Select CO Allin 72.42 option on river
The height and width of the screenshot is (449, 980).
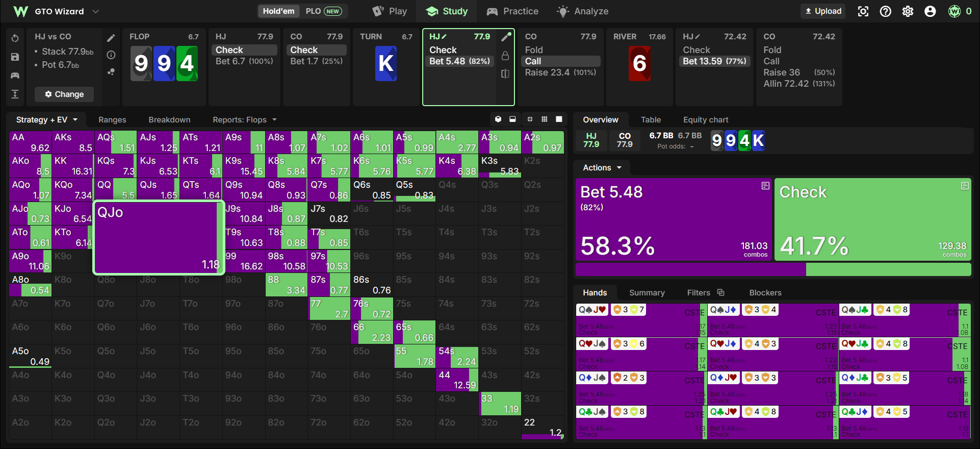[x=799, y=84]
